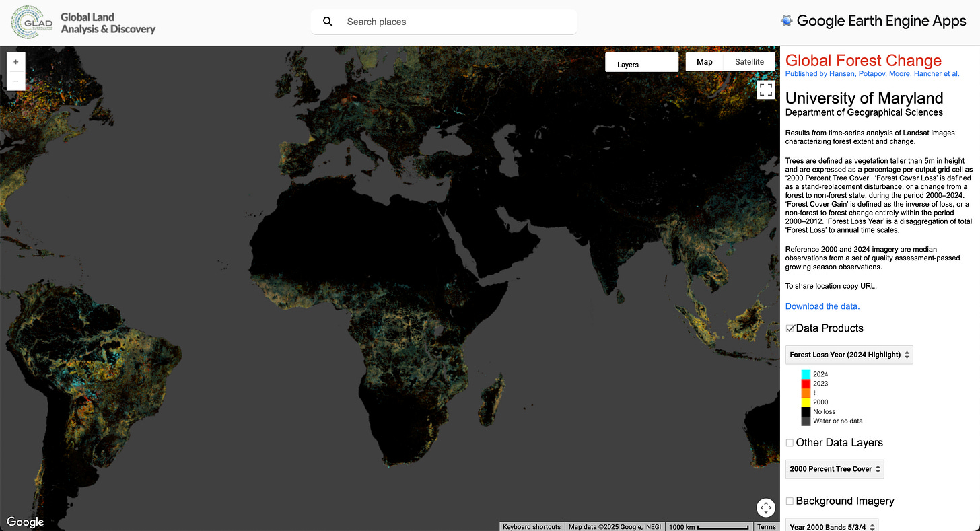Enable the Other Data Layers checkbox
980x531 pixels.
[x=790, y=443]
